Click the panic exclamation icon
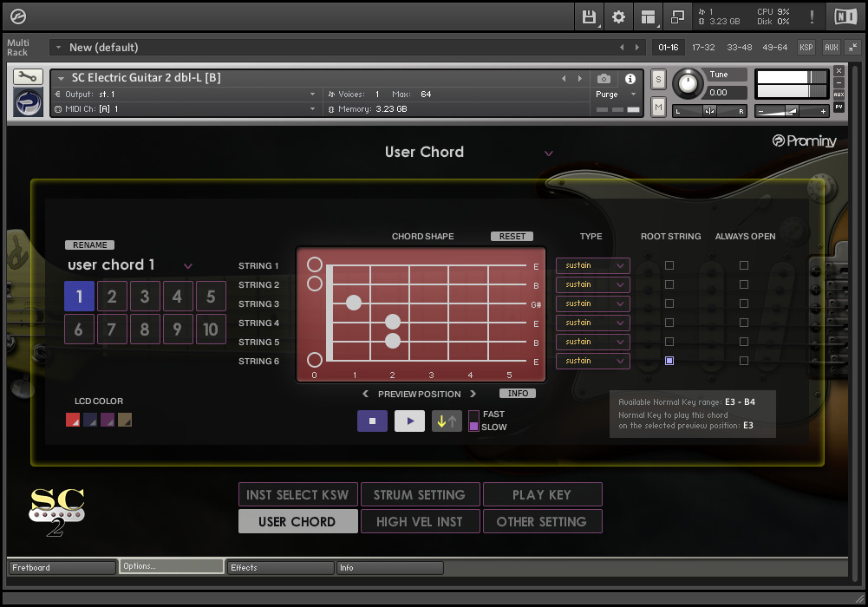 [812, 16]
